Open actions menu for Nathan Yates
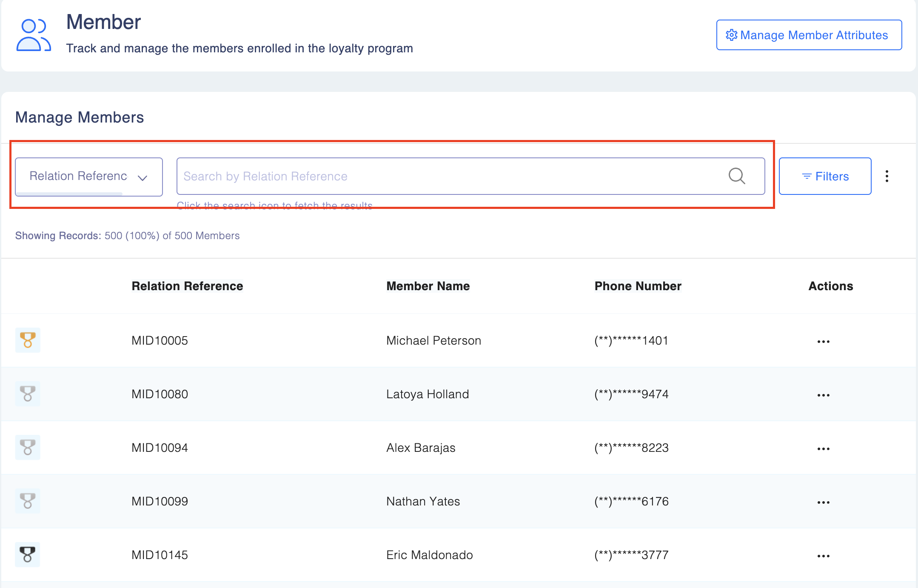The image size is (918, 588). tap(823, 502)
